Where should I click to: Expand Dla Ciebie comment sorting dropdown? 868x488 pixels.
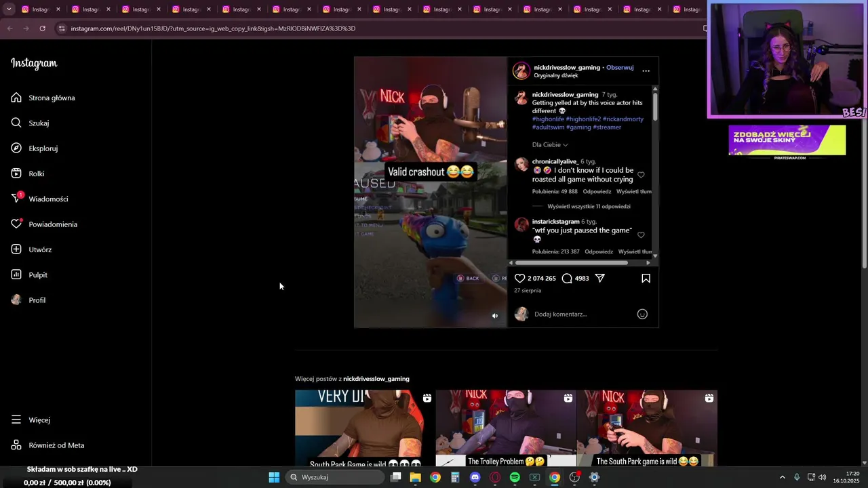click(x=550, y=144)
